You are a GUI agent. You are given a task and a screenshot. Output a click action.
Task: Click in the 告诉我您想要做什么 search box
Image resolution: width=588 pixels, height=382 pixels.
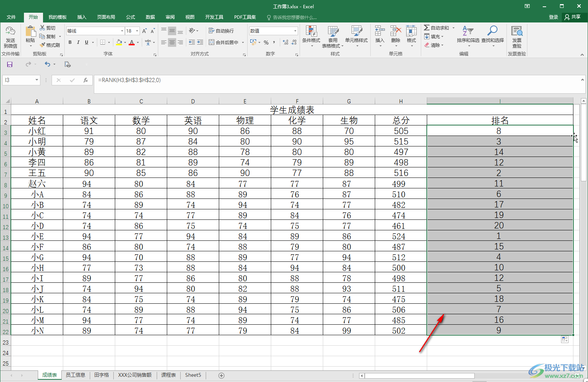point(292,17)
